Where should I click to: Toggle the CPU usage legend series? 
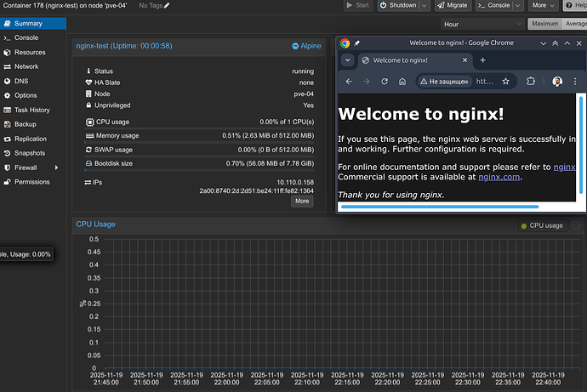(542, 225)
